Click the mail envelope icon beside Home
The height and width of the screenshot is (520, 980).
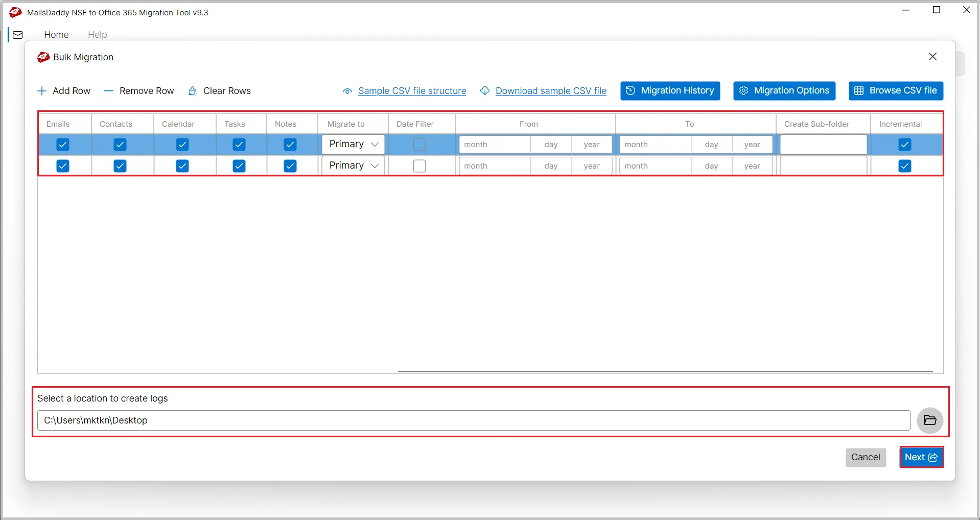click(18, 35)
